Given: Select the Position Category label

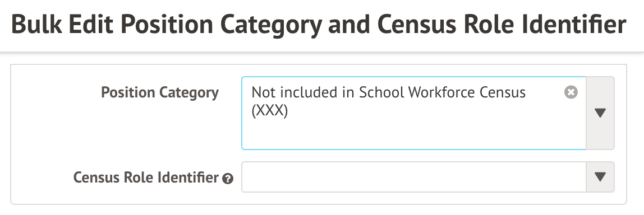Looking at the screenshot, I should pos(160,93).
